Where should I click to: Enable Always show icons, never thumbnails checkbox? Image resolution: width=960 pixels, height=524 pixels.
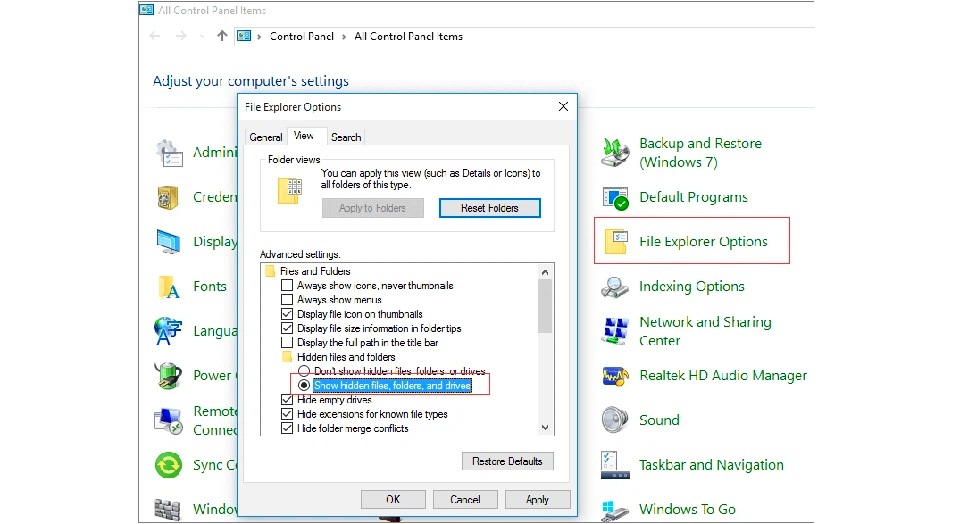[x=287, y=285]
